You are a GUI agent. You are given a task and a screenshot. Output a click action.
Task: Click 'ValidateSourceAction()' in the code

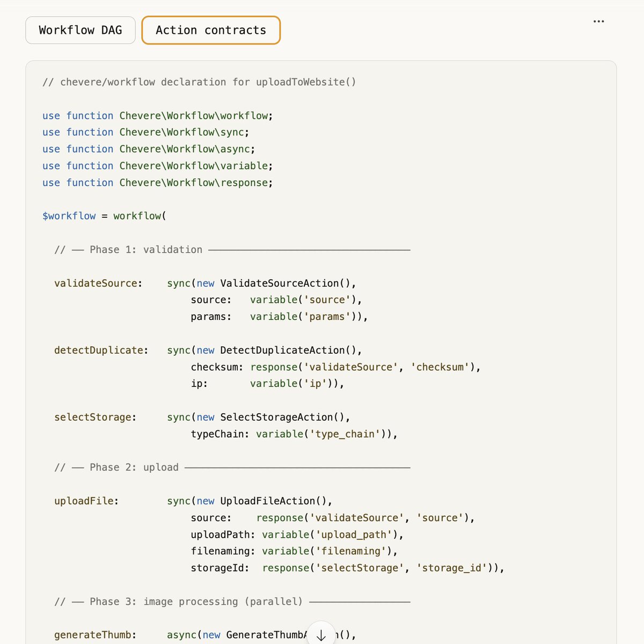pyautogui.click(x=285, y=283)
